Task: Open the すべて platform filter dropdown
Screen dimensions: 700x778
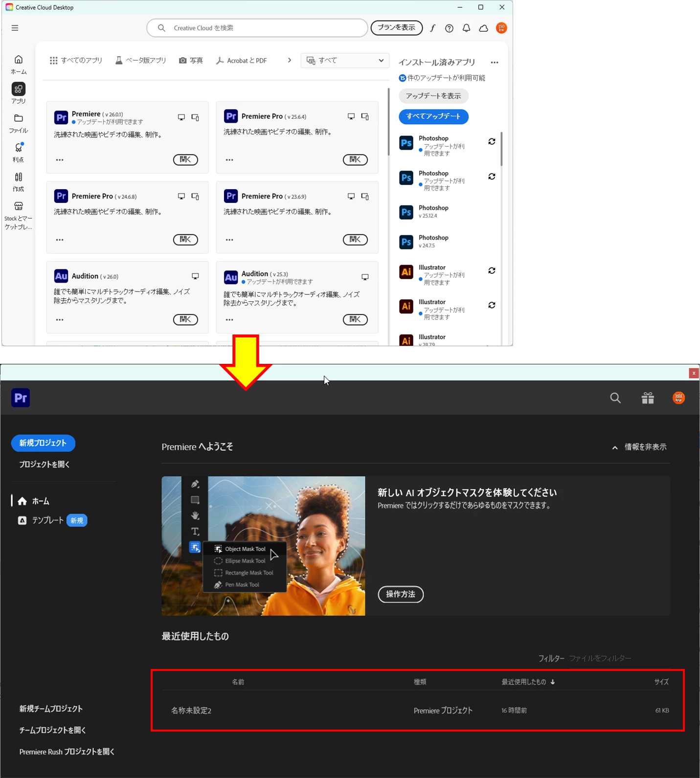Action: point(345,61)
